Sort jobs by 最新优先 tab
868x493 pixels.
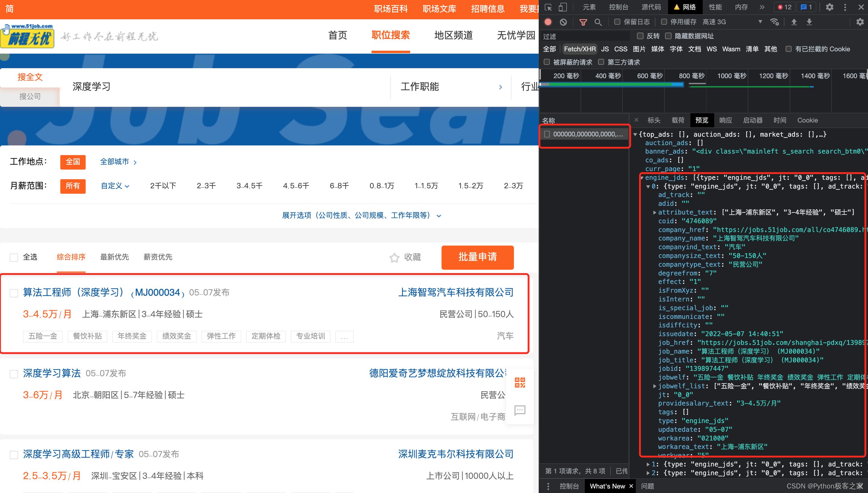click(x=114, y=257)
